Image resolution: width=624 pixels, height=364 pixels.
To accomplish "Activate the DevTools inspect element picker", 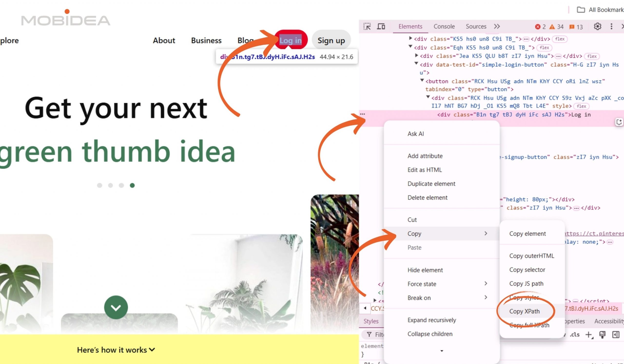I will pyautogui.click(x=367, y=26).
